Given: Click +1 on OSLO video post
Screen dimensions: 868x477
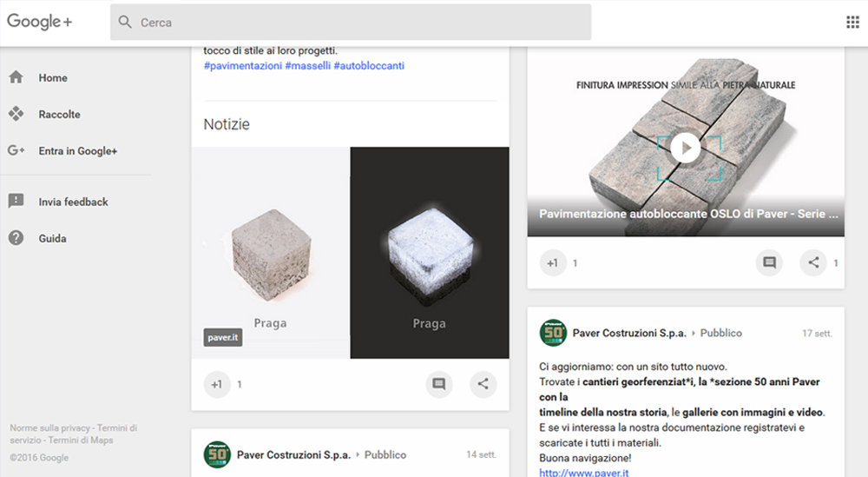Looking at the screenshot, I should (x=552, y=262).
